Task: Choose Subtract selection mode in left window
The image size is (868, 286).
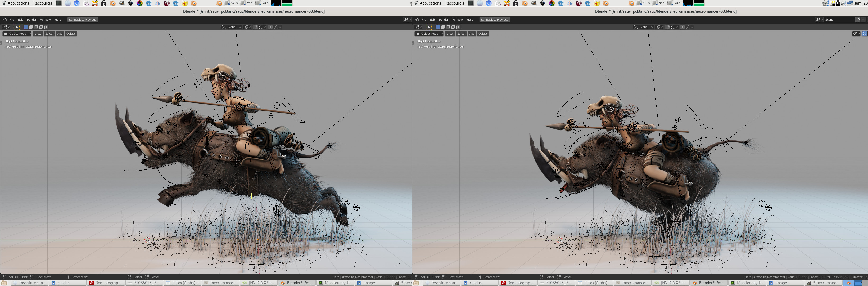Action: pyautogui.click(x=36, y=27)
